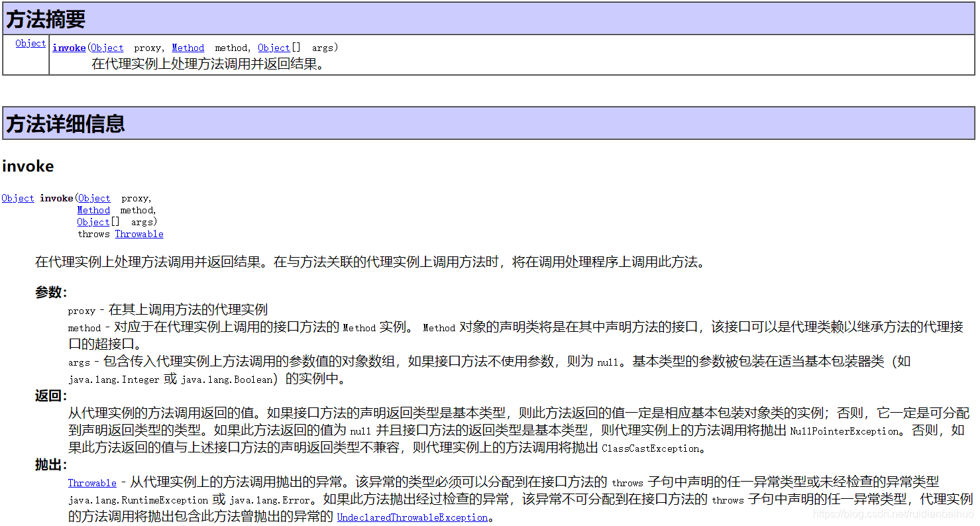This screenshot has height=526, width=980.
Task: Open Throwable link after throws keyword
Action: tap(139, 234)
